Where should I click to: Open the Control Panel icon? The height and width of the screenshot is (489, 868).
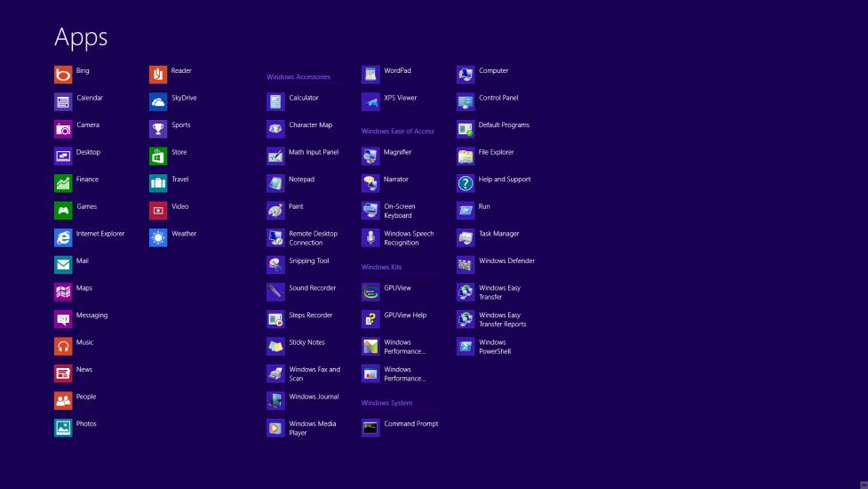(466, 101)
